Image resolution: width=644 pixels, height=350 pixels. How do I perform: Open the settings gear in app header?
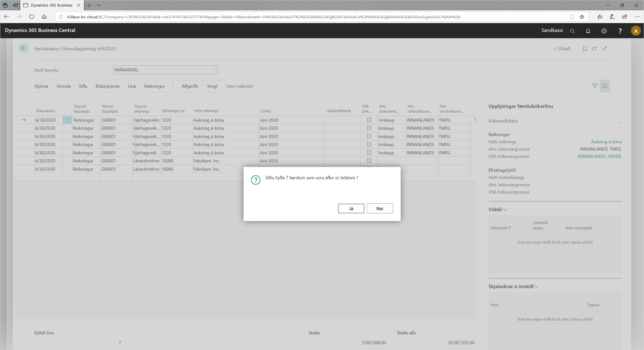coord(604,31)
